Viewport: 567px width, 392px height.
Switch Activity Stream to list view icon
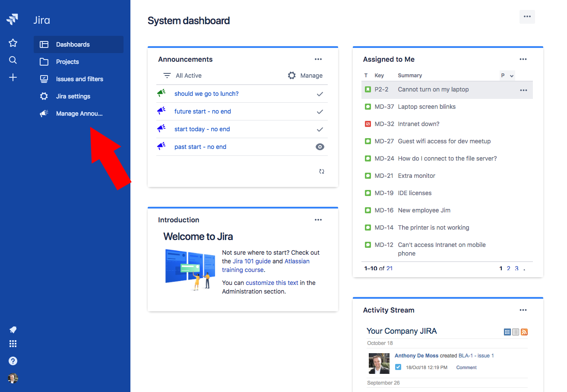(516, 332)
